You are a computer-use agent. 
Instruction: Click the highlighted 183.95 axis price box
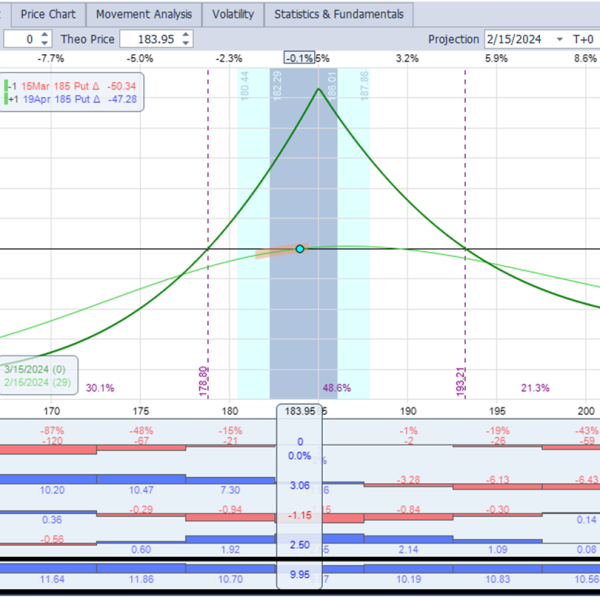[300, 411]
